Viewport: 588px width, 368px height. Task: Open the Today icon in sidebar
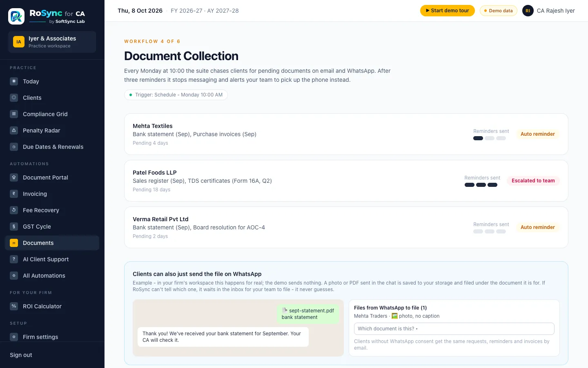click(14, 81)
